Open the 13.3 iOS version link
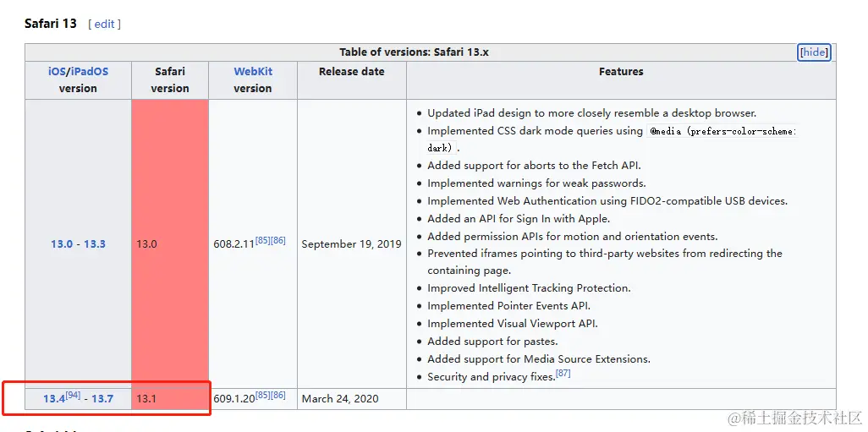The width and height of the screenshot is (868, 432). tap(95, 244)
